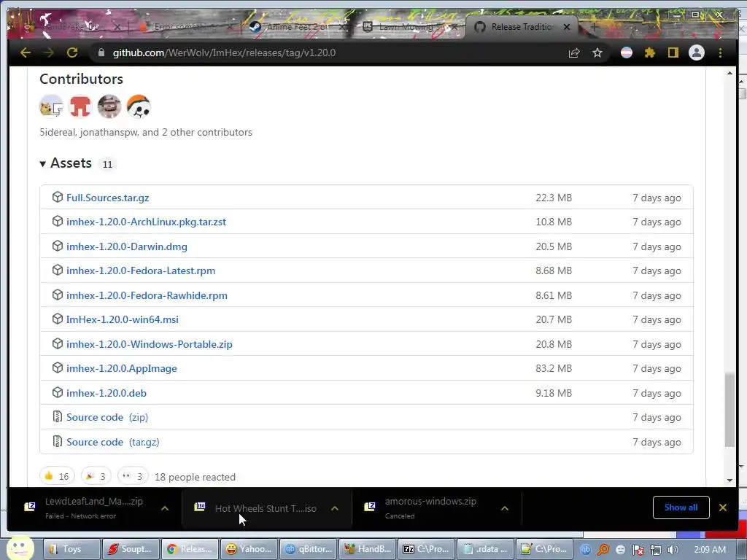Download imhex-1.20.0-Fedora-Latest.rpm
The width and height of the screenshot is (747, 560).
141,271
